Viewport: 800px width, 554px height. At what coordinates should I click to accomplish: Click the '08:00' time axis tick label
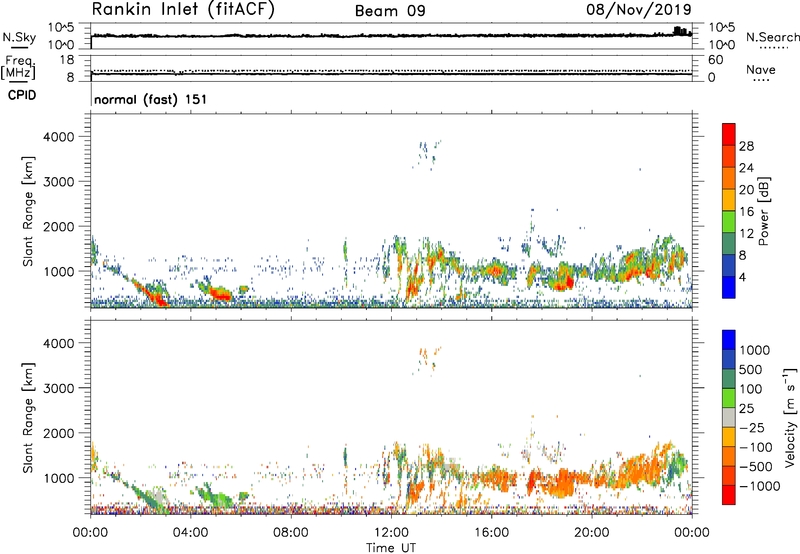coord(290,533)
